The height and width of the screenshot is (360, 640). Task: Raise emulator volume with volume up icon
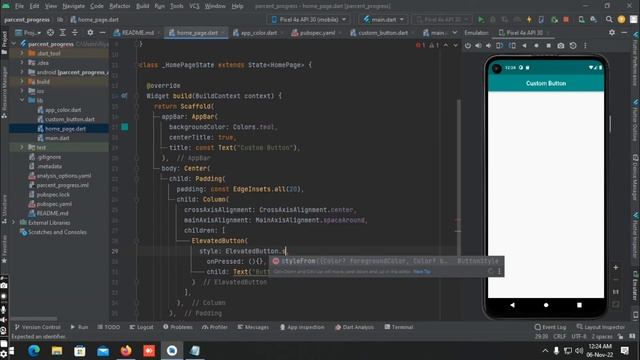[x=478, y=45]
